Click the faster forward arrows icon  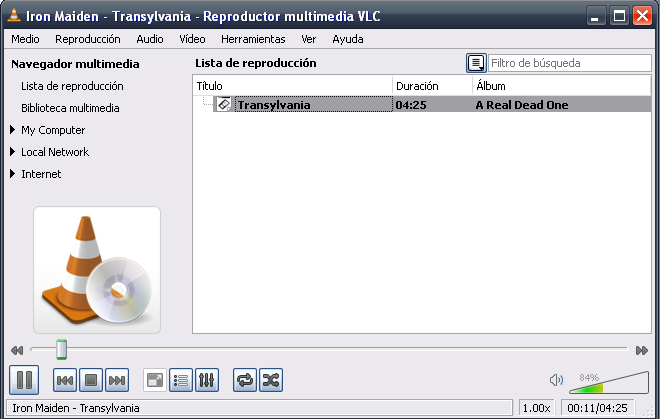642,350
